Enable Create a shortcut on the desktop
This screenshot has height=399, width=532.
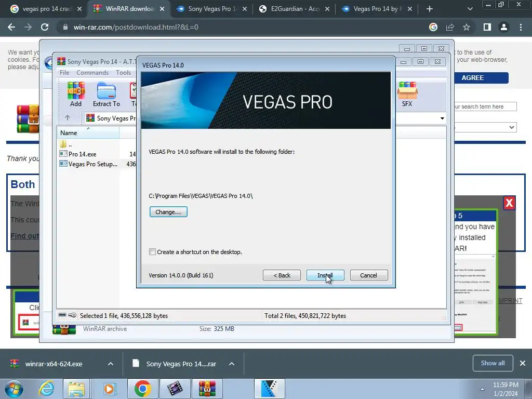[x=152, y=252]
